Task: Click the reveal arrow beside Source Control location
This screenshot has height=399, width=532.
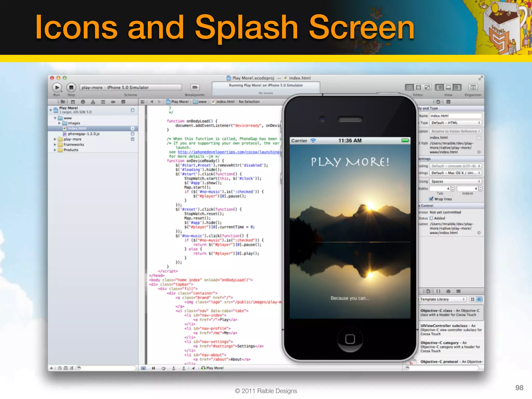Action: pos(479,233)
